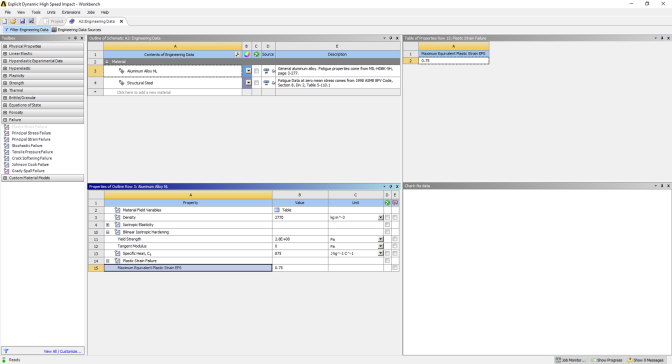The width and height of the screenshot is (672, 364).
Task: Click View All / Customize link
Action: point(62,351)
